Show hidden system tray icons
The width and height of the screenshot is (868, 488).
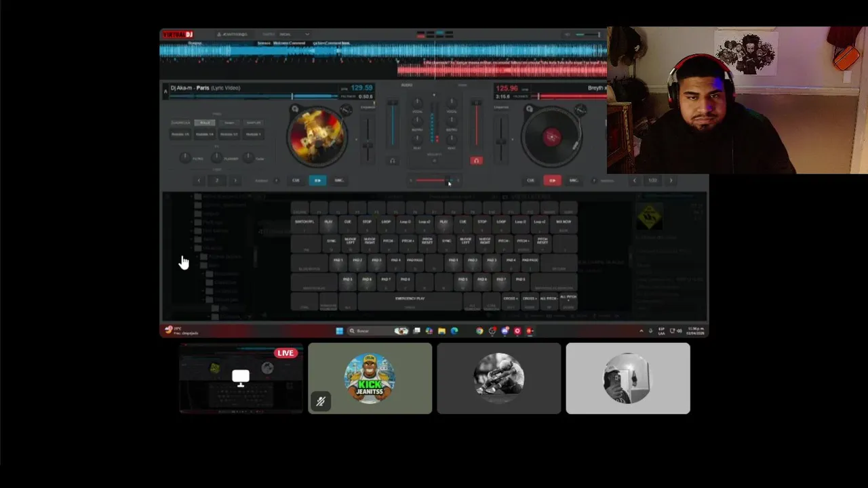coord(642,331)
